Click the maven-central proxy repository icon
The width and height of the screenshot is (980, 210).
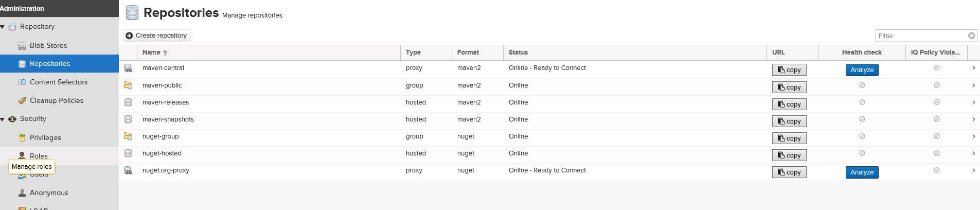pyautogui.click(x=128, y=68)
